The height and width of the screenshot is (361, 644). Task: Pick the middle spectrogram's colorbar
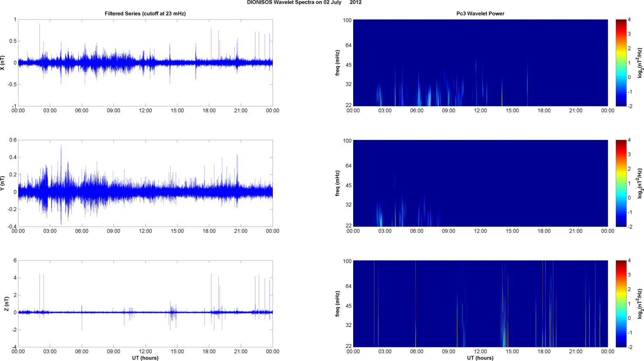(x=621, y=183)
